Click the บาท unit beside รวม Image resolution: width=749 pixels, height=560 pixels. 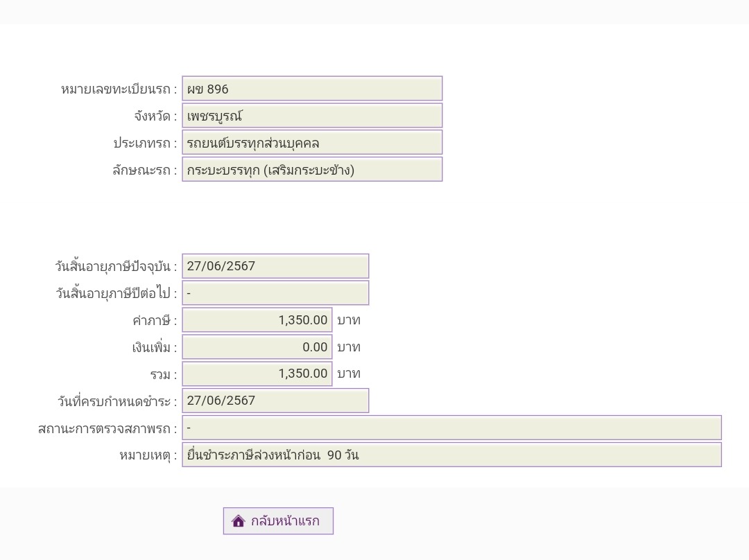click(349, 374)
